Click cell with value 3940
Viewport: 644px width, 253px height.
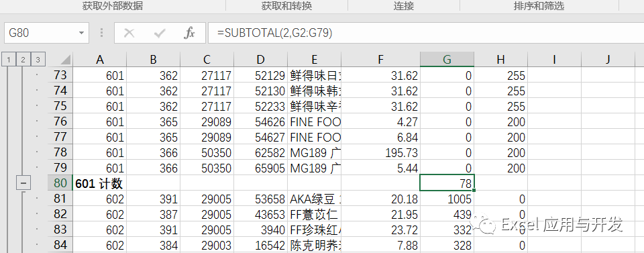coord(261,230)
